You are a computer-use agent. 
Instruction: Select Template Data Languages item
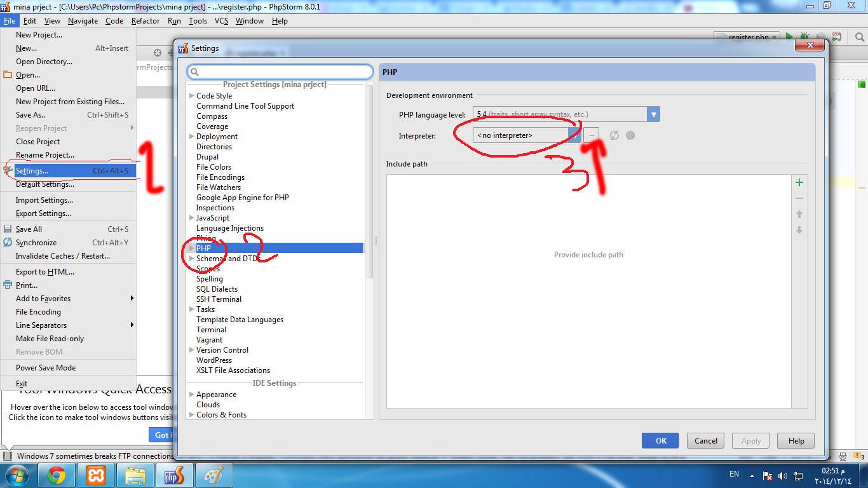[x=240, y=320]
